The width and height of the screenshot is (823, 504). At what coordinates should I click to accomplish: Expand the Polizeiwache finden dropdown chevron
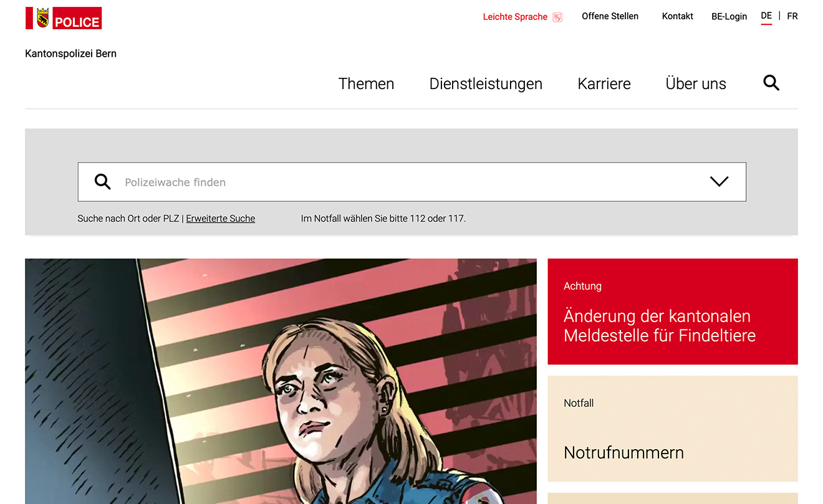coord(719,182)
